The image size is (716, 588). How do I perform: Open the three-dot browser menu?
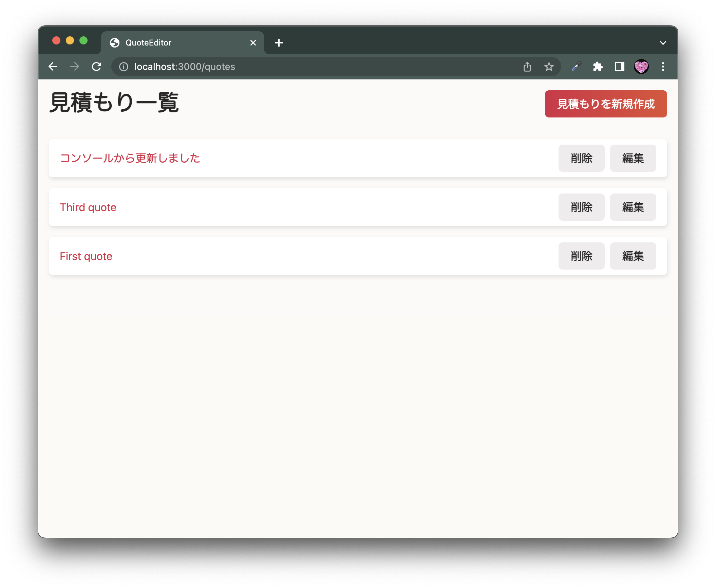pos(662,67)
